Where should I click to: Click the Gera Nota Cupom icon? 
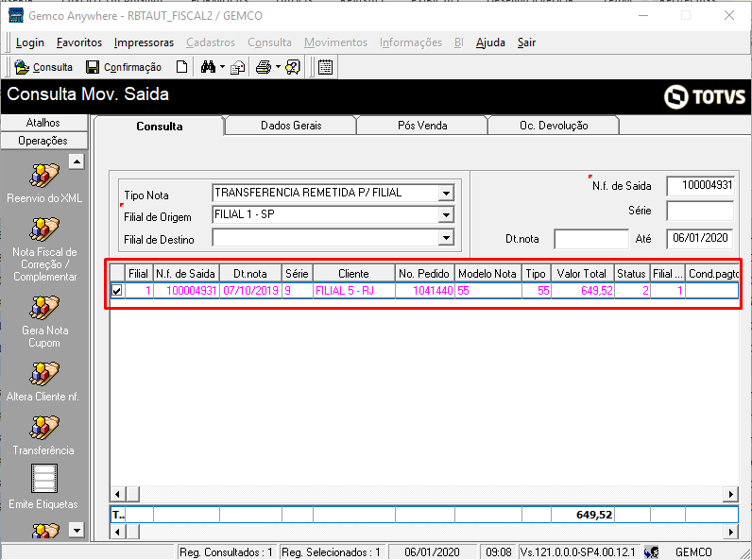click(44, 308)
